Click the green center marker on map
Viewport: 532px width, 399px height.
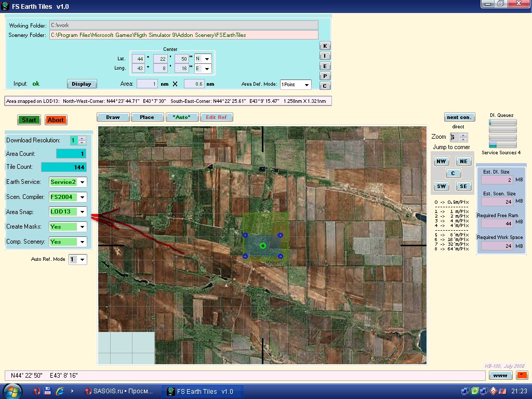pyautogui.click(x=263, y=246)
